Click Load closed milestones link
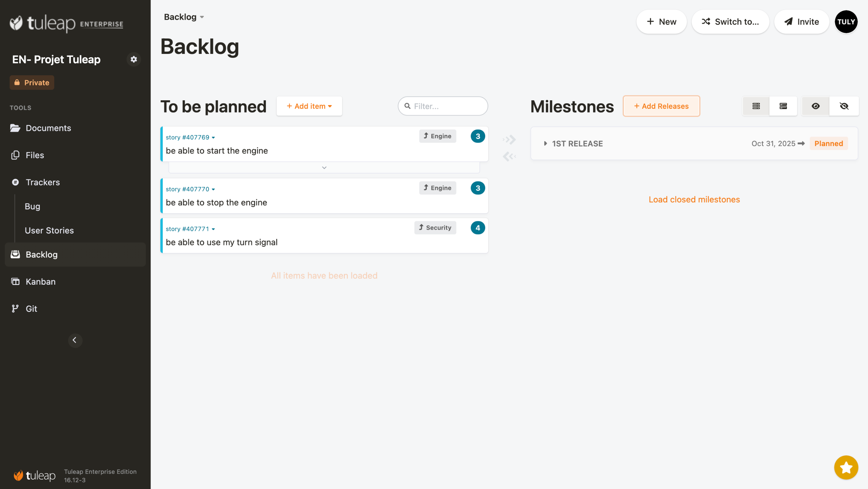Image resolution: width=868 pixels, height=489 pixels. (694, 200)
